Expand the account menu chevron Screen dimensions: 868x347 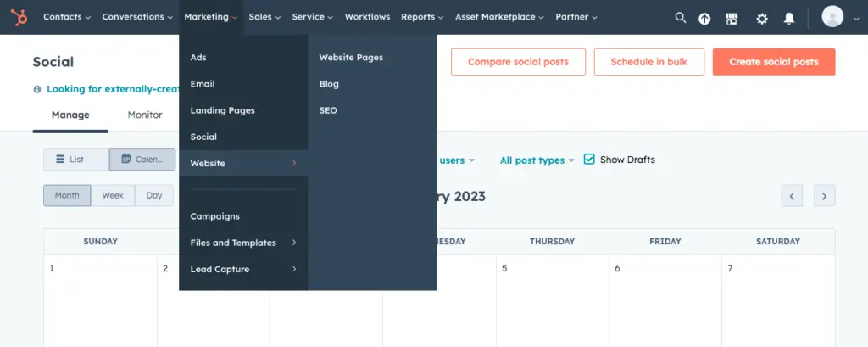856,18
